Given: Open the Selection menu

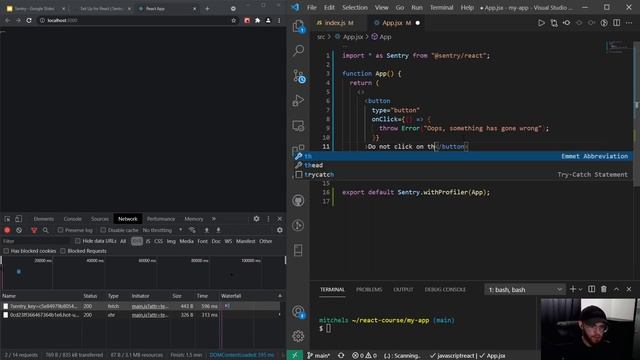Looking at the screenshot, I should [x=355, y=7].
